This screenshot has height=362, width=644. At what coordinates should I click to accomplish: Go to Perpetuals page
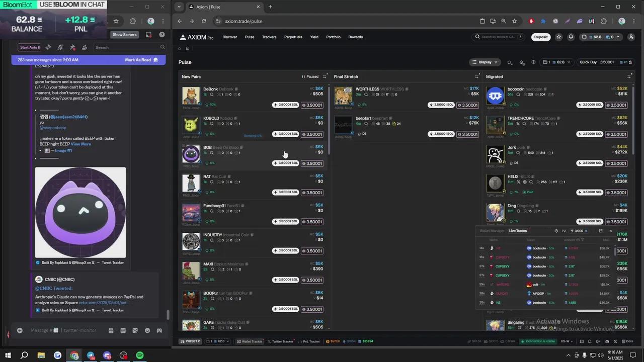coord(293,37)
